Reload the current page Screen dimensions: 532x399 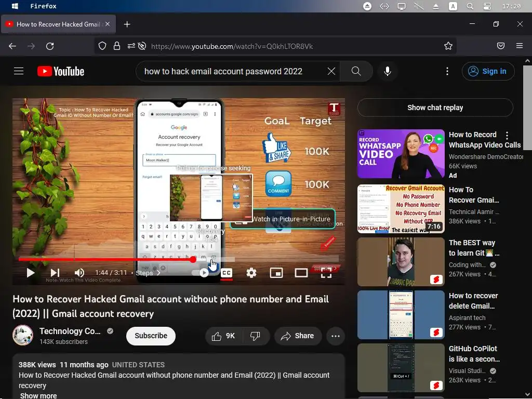50,46
